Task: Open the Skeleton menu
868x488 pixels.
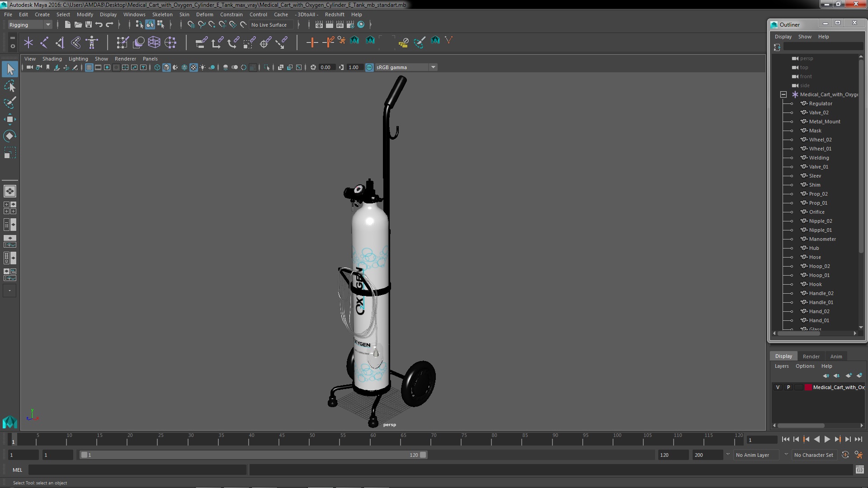Action: coord(162,14)
